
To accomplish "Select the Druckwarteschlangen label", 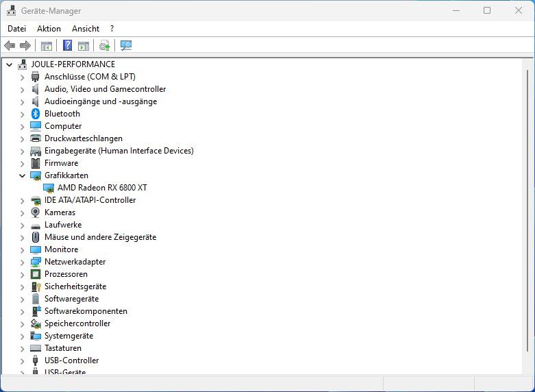I will click(x=84, y=138).
